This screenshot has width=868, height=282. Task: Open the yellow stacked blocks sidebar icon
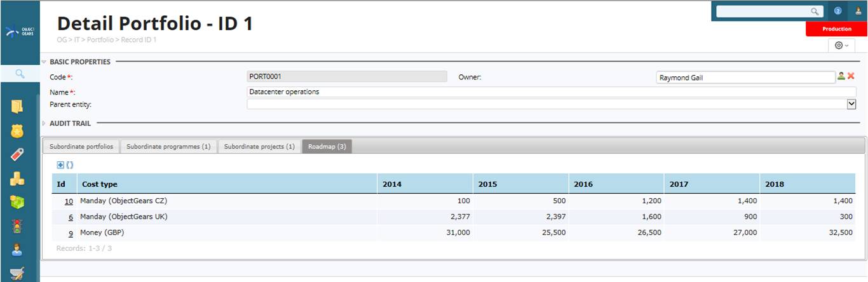click(17, 178)
